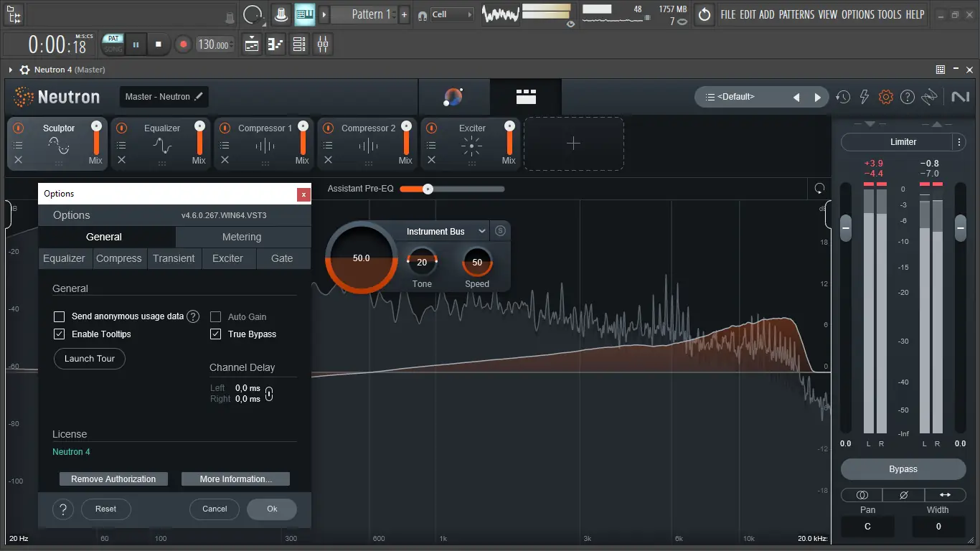Open Exciter module presets list
980x551 pixels.
(431, 145)
